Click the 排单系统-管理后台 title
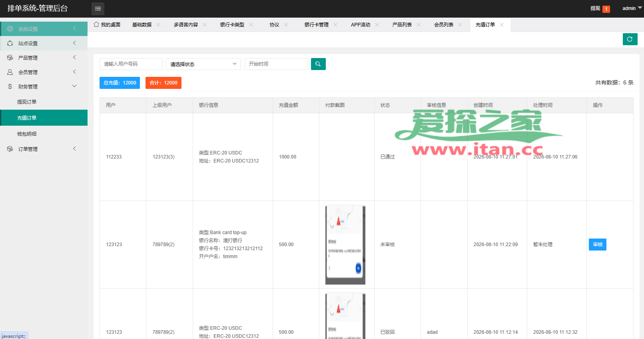This screenshot has width=644, height=339. [38, 8]
